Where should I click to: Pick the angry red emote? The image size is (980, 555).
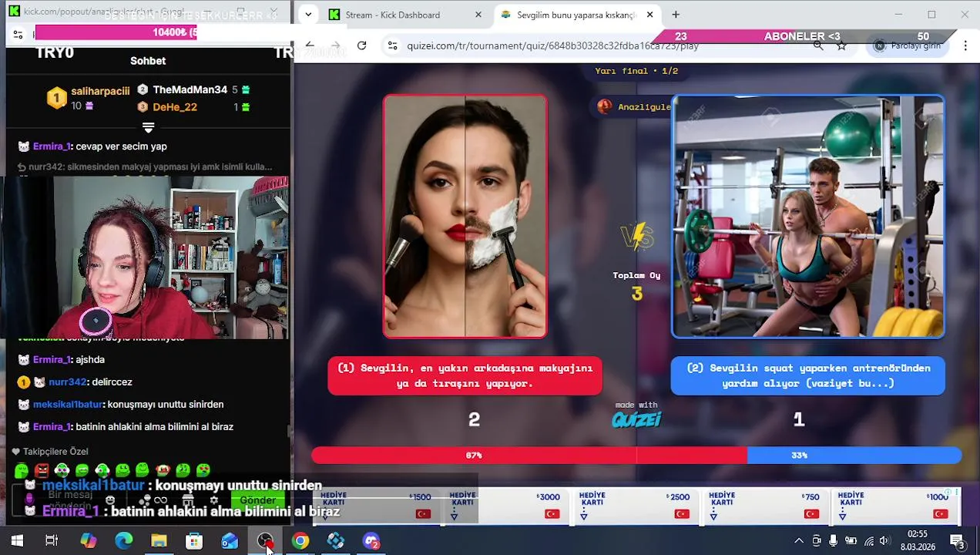tap(42, 469)
